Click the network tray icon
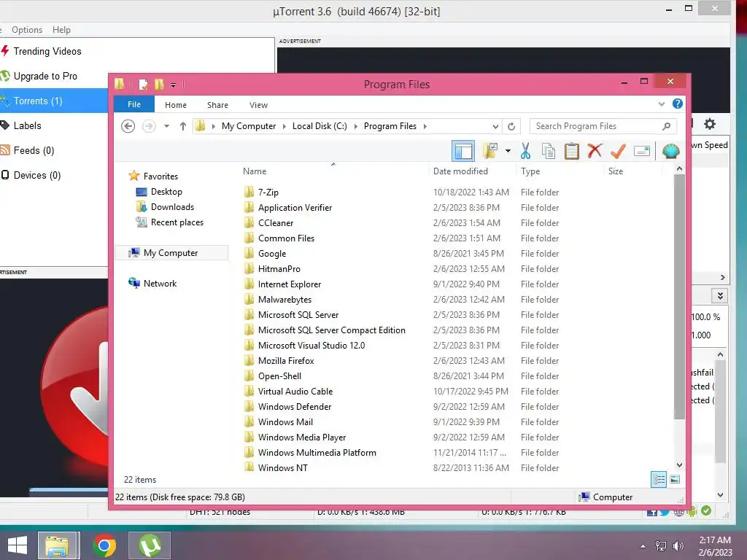Screen dimensions: 747x560 tap(661, 546)
